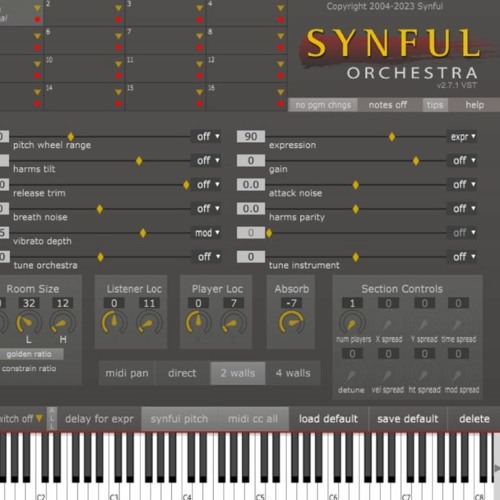Click the harms parity slider handle
The height and width of the screenshot is (500, 500).
(x=356, y=209)
